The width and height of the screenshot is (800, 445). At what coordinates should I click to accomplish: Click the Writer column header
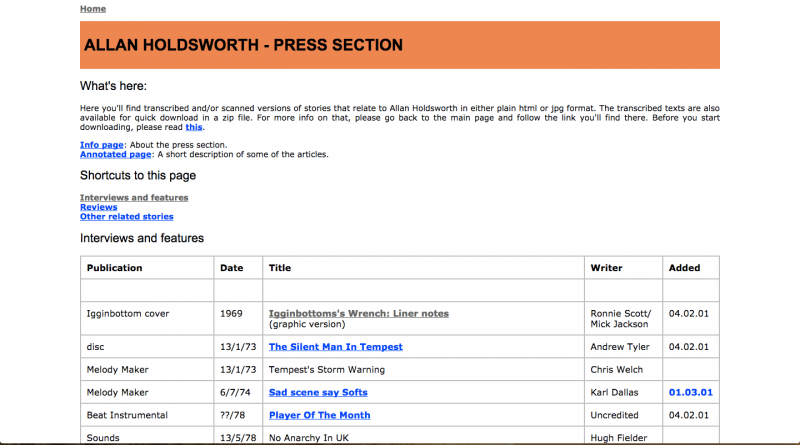pos(606,268)
